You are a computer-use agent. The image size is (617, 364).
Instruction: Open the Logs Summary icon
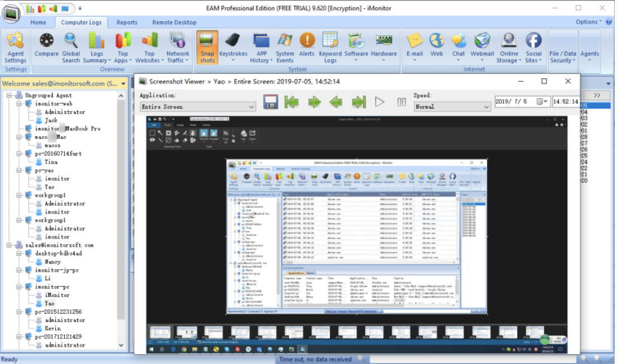point(96,48)
